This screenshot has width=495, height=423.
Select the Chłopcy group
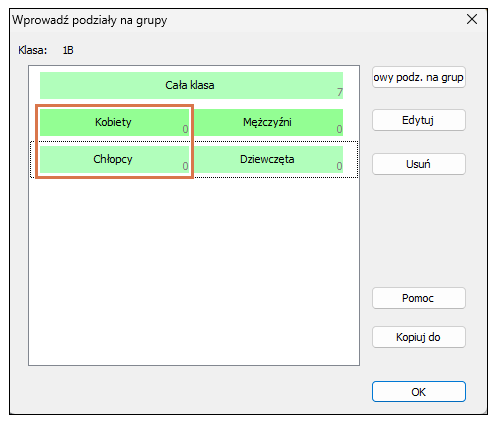[114, 159]
